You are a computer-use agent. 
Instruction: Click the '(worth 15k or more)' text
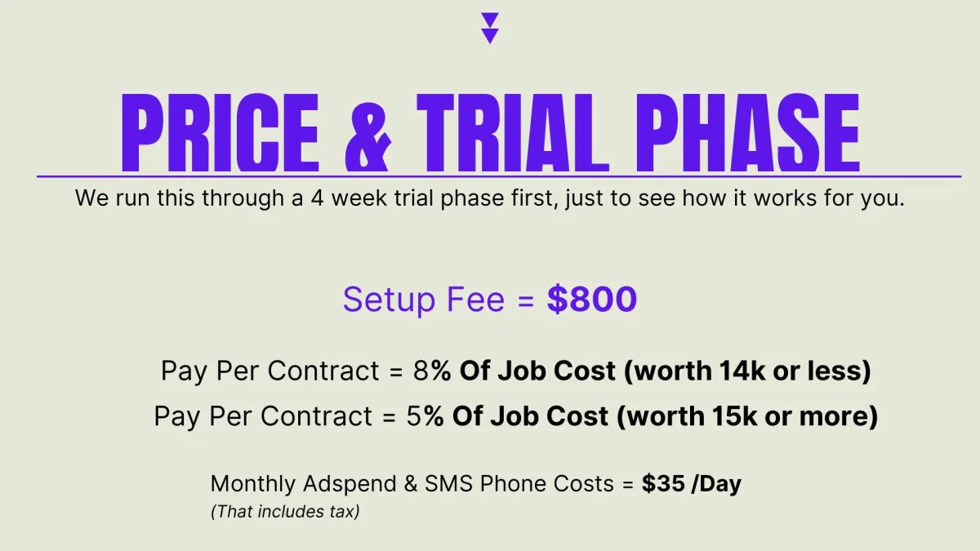[x=747, y=416]
